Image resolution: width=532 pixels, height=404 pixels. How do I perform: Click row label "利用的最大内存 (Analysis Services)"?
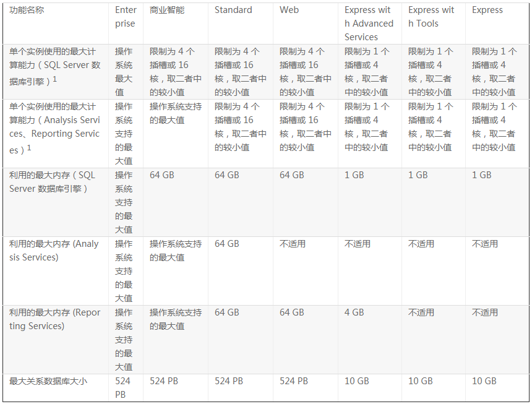click(x=54, y=251)
